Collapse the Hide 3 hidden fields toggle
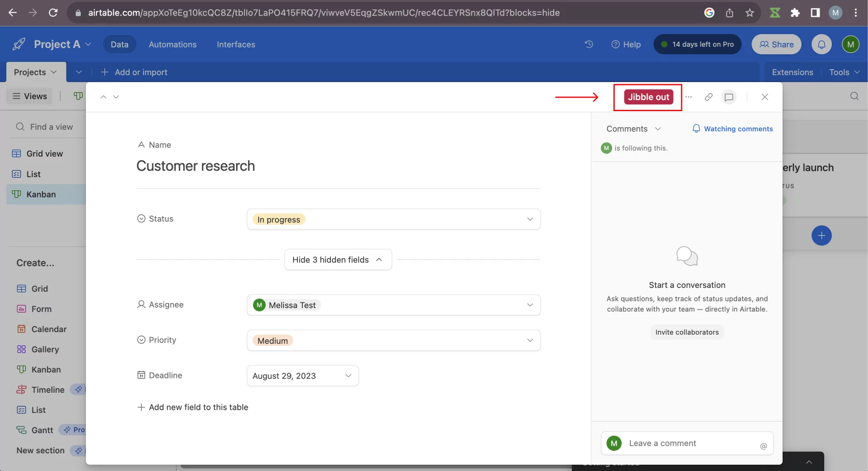The width and height of the screenshot is (868, 471). tap(338, 260)
